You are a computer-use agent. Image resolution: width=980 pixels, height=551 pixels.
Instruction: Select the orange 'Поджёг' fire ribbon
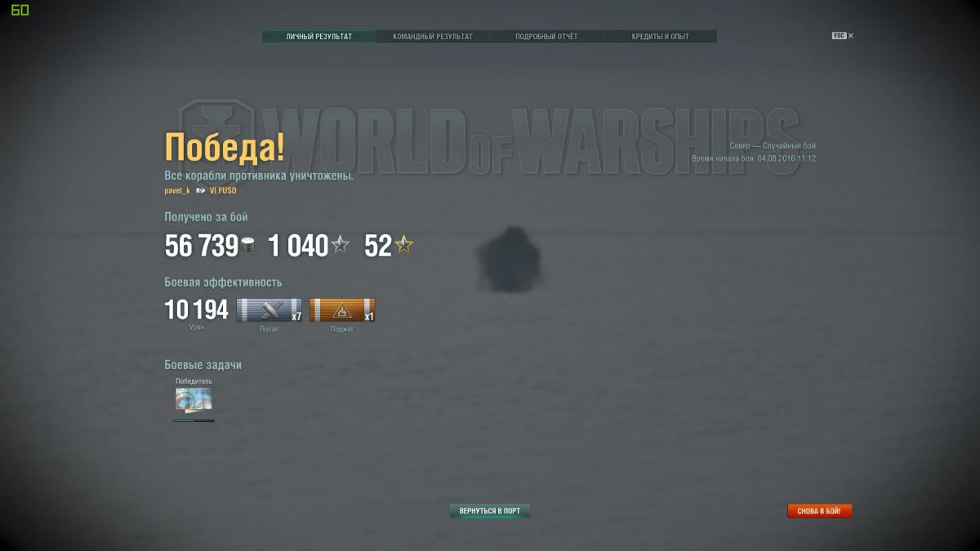(341, 310)
